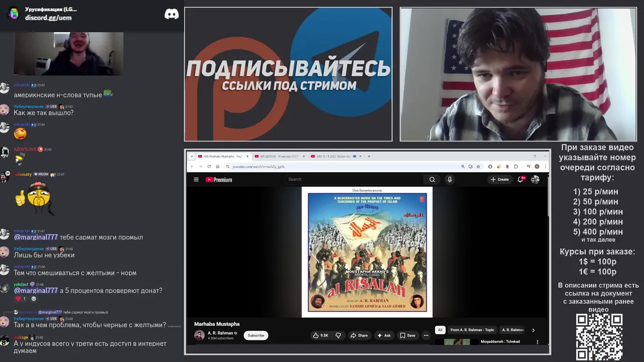This screenshot has height=362, width=644.
Task: Switch to the Marhaba Mustapha tab
Action: [223, 156]
